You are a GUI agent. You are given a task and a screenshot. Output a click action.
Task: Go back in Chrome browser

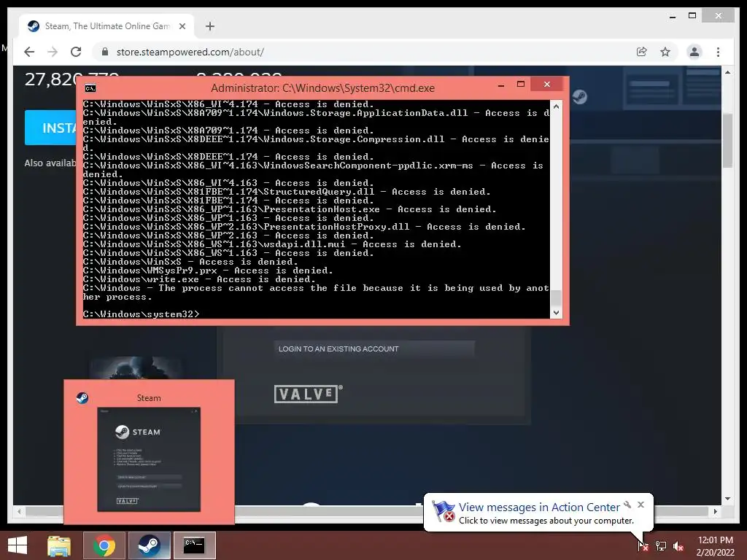click(x=29, y=52)
